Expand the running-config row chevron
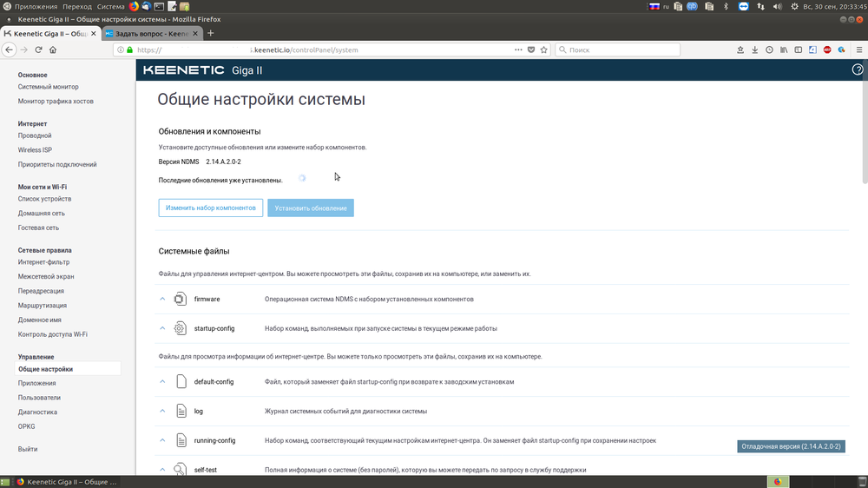Screen dimensions: 868x488 click(163, 440)
